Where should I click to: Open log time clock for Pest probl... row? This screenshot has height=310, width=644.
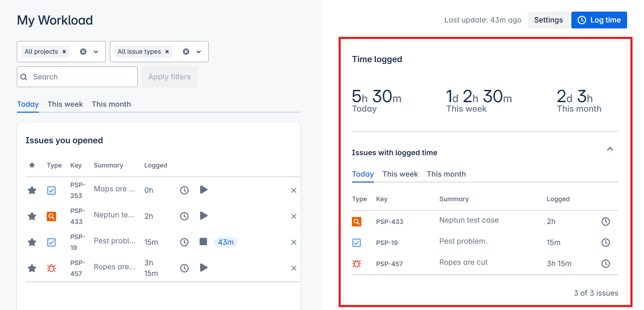[184, 242]
